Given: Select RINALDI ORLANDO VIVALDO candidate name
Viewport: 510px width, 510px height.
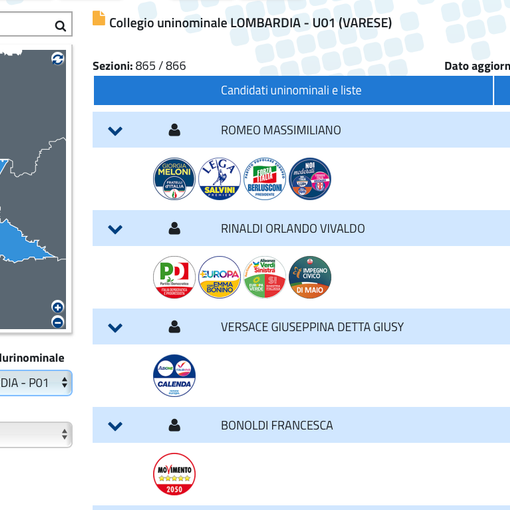Looking at the screenshot, I should click(293, 228).
